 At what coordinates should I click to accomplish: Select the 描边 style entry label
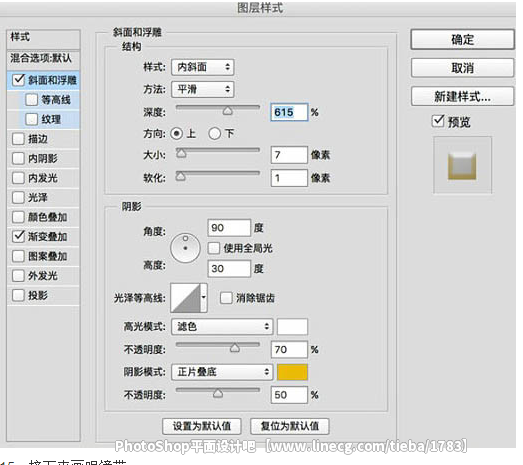38,139
